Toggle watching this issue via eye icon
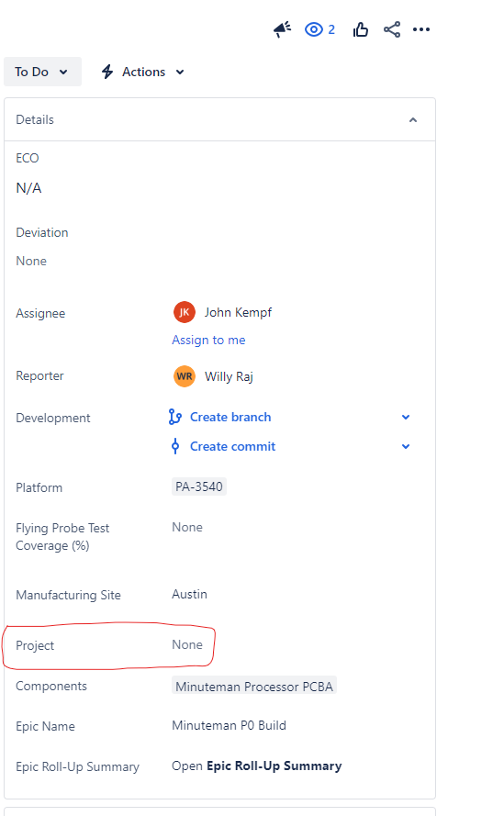The image size is (504, 816). (x=319, y=29)
